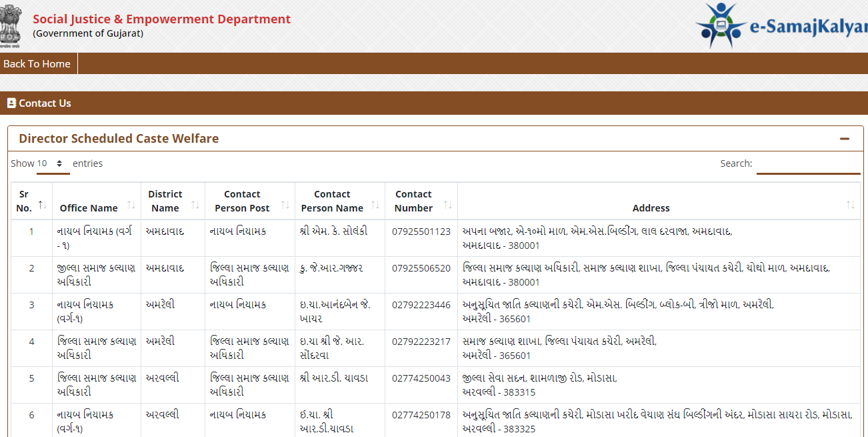This screenshot has height=437, width=868.
Task: Click the Contact Us address-book icon
Action: pos(11,103)
